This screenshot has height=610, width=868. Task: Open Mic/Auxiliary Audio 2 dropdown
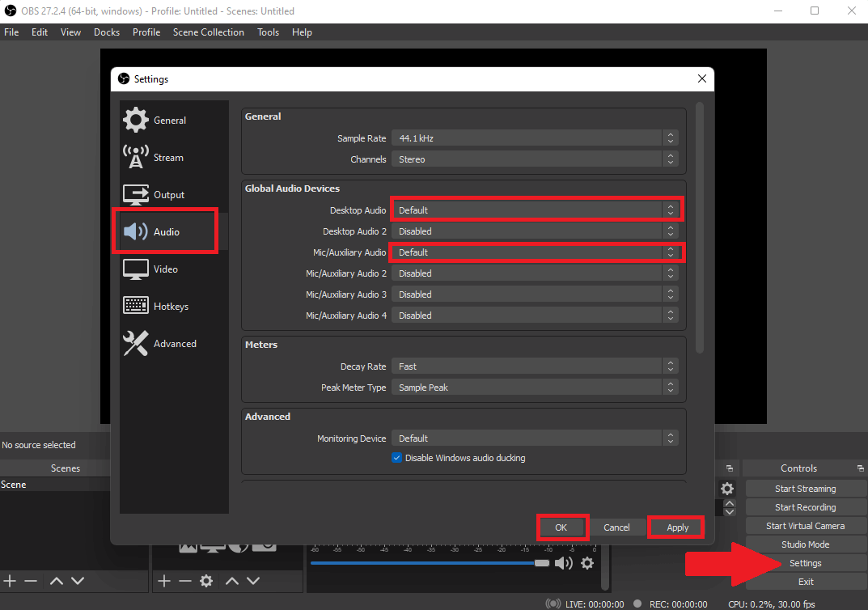535,273
